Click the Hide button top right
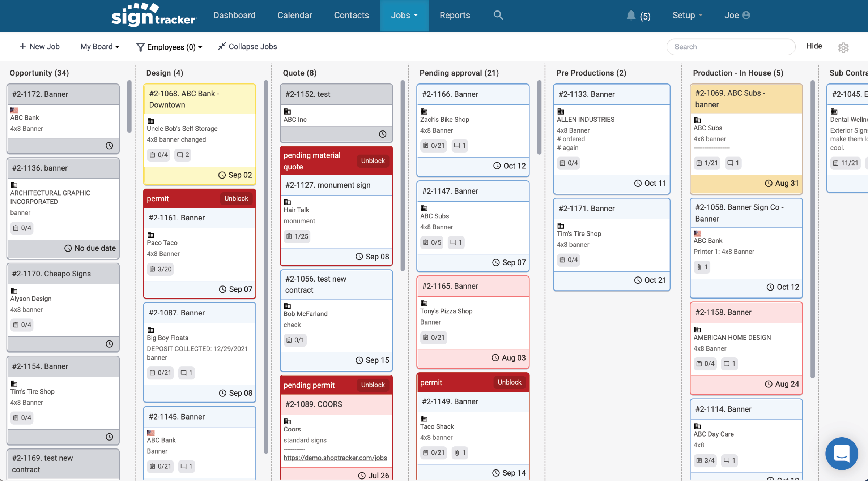868x481 pixels. click(x=813, y=46)
